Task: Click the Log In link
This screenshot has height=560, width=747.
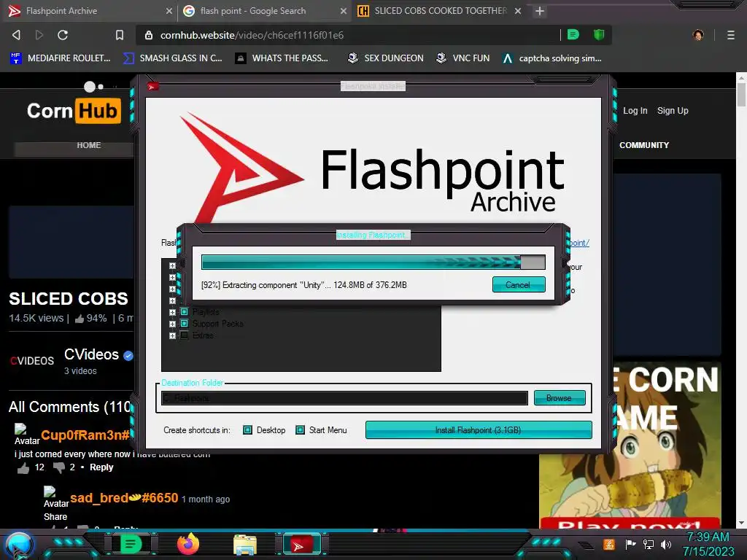Action: point(635,111)
